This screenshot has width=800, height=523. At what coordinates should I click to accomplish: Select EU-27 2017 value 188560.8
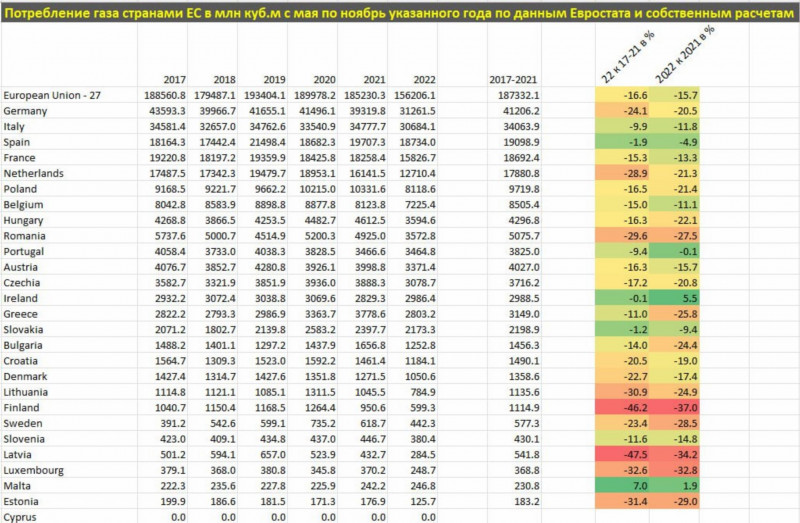click(x=165, y=95)
